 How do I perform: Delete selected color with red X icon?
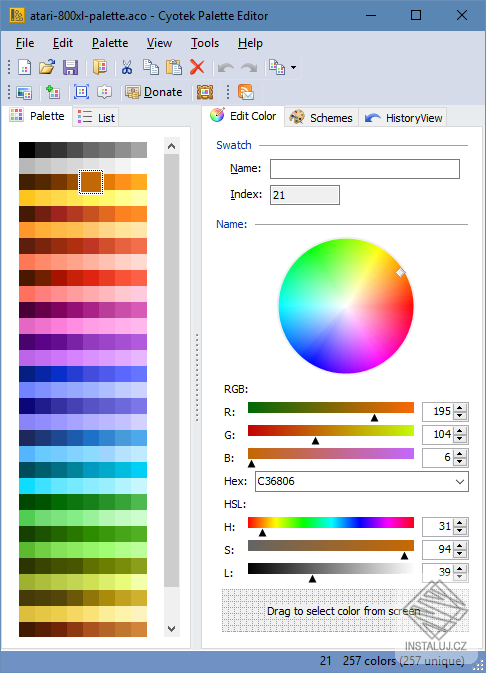pyautogui.click(x=197, y=67)
